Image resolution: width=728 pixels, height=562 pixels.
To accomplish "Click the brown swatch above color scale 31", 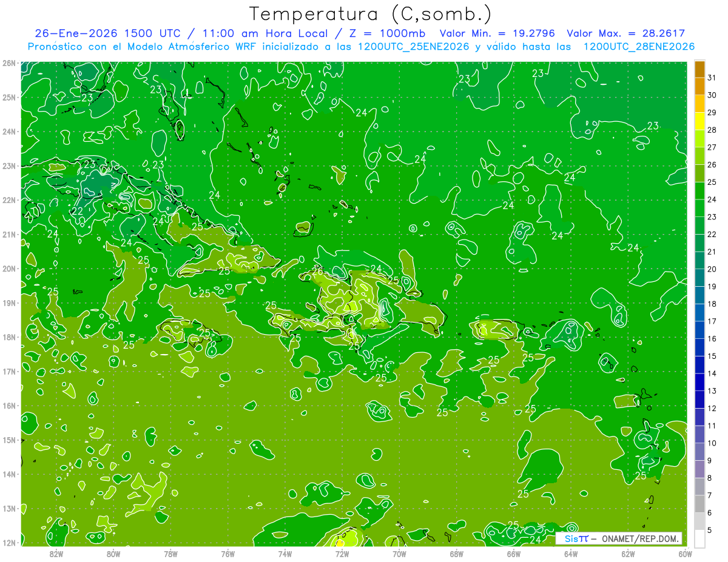I will tap(699, 70).
